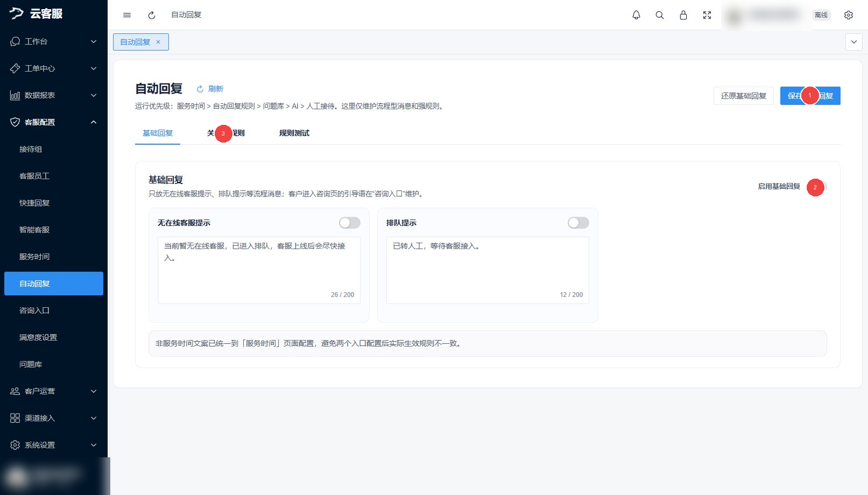Expand the 工作台 menu chevron

94,41
